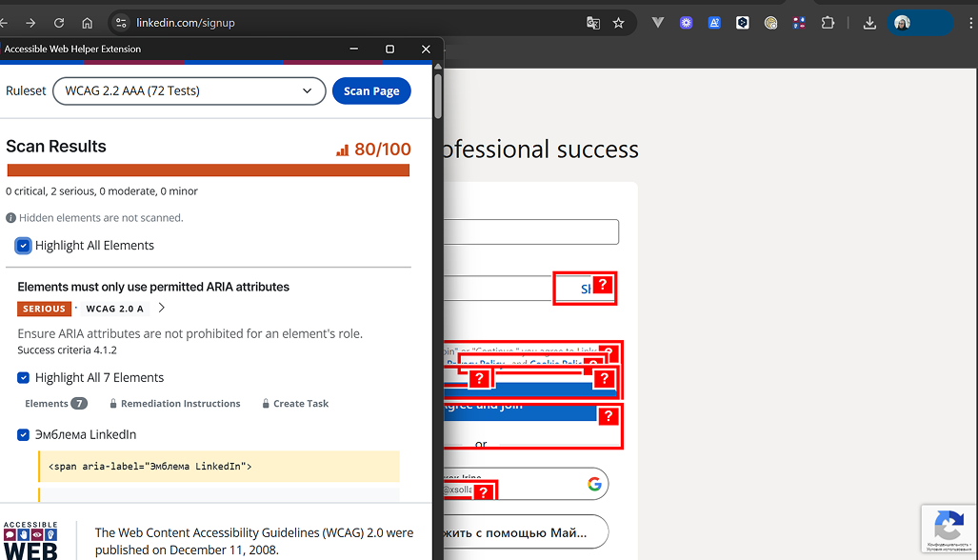The width and height of the screenshot is (978, 560).
Task: Uncheck the Эмблема LinkedIn element checkbox
Action: coord(24,435)
